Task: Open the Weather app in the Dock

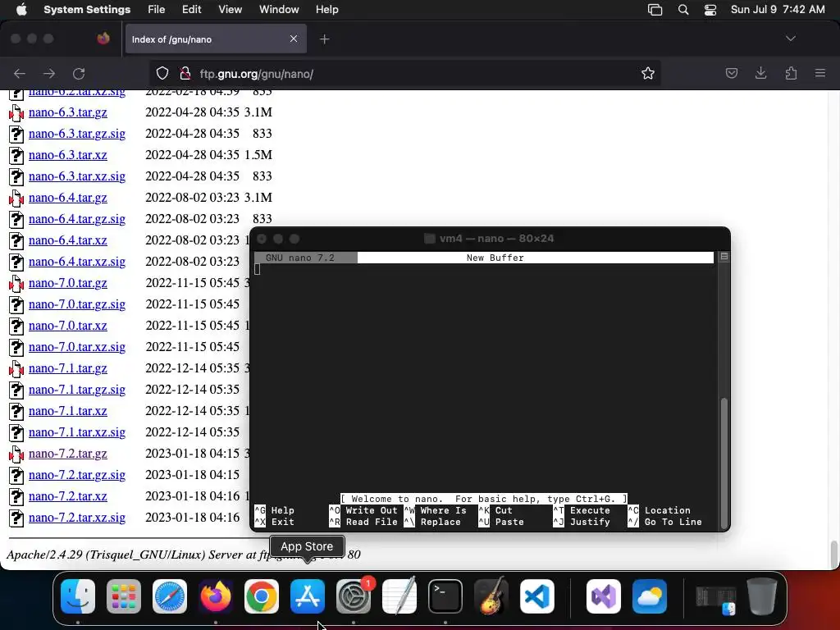Action: (x=650, y=596)
